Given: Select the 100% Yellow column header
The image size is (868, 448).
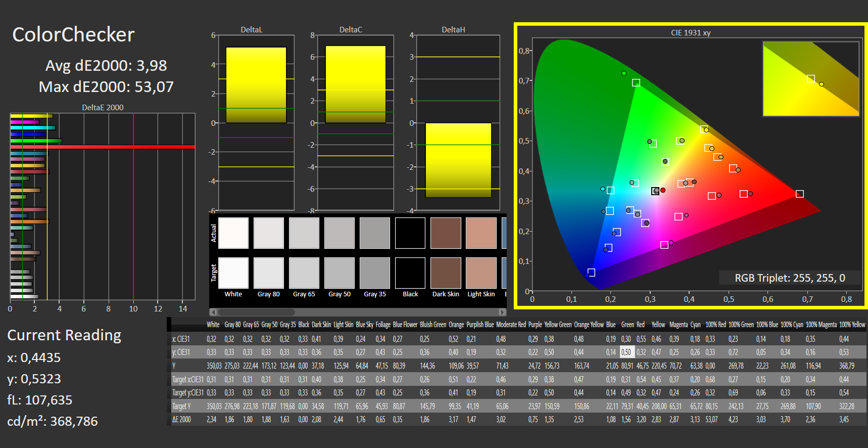Looking at the screenshot, I should (x=852, y=325).
